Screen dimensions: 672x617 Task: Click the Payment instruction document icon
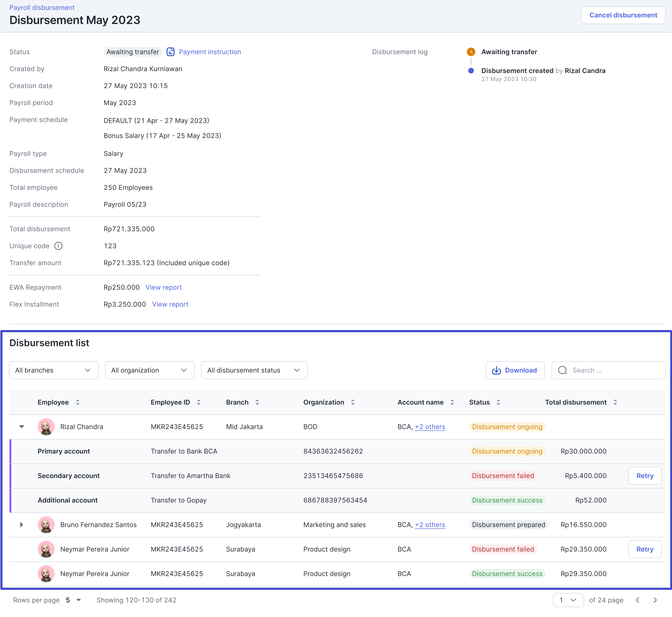tap(170, 52)
